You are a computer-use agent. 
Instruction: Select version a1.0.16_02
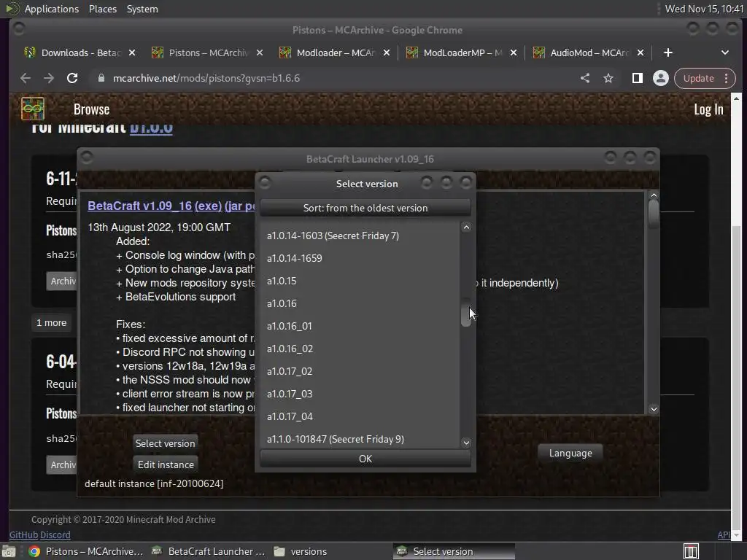point(360,349)
